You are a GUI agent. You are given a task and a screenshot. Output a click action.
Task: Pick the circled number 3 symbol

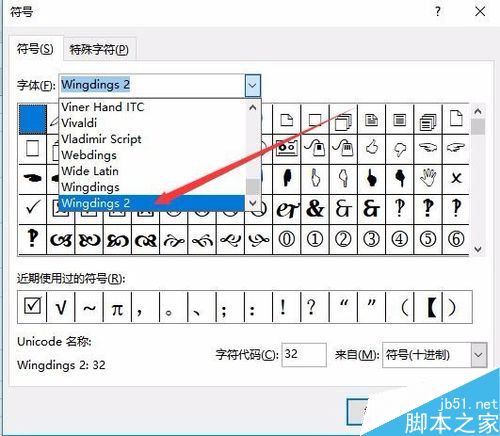click(x=371, y=239)
